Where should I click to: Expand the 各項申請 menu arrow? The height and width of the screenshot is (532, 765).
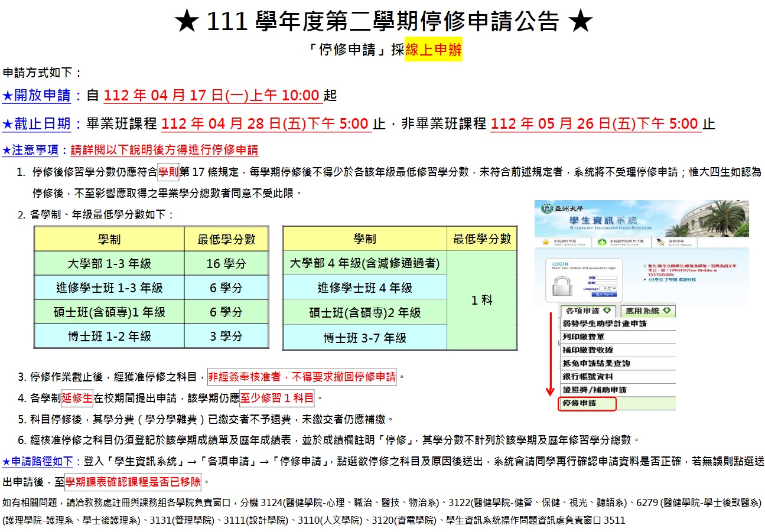coord(607,310)
